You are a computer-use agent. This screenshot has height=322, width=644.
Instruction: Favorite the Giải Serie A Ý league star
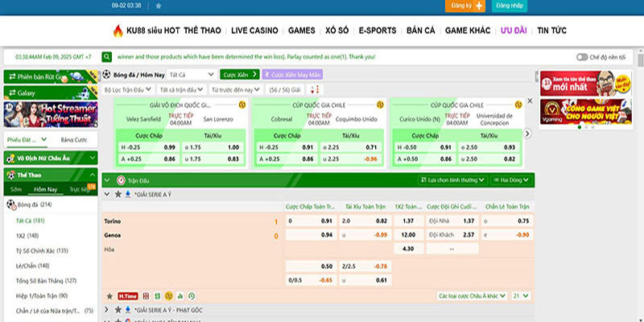[119, 195]
